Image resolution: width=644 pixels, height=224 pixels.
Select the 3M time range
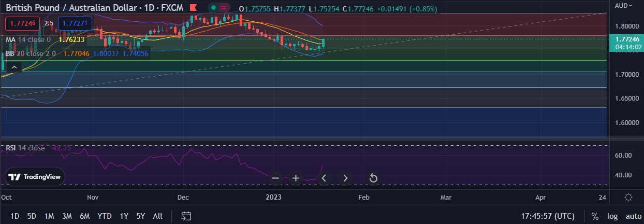point(67,216)
